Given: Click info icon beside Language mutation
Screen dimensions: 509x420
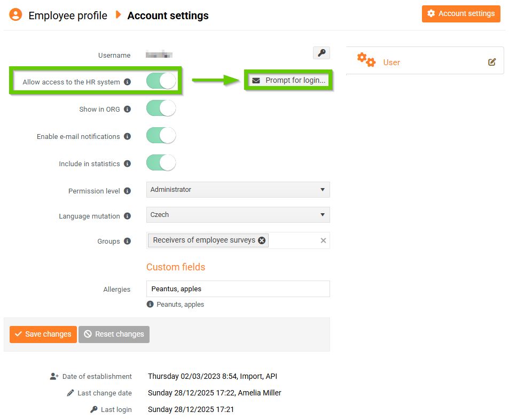Looking at the screenshot, I should pos(127,216).
